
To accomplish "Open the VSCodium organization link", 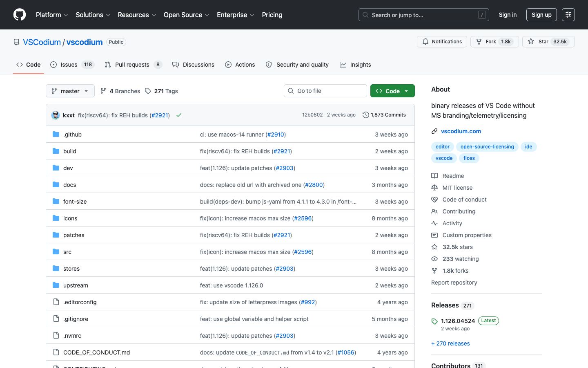I will pos(42,42).
